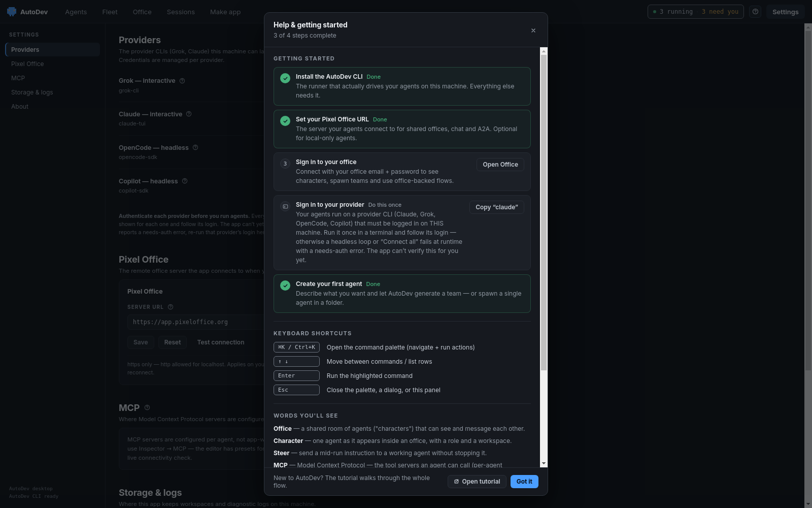
Task: Click green checkmark for Install the AutoDev CLI
Action: coord(285,78)
